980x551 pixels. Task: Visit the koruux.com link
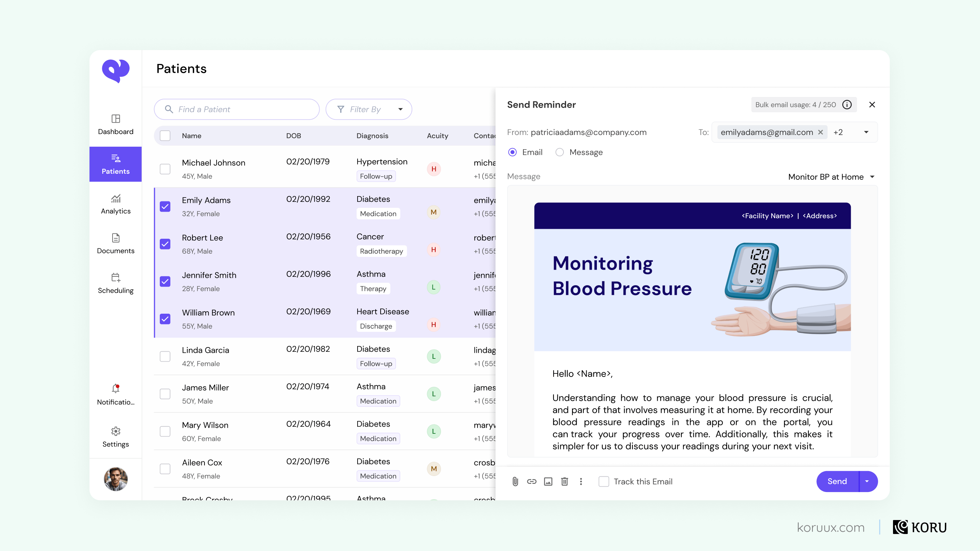pos(832,528)
